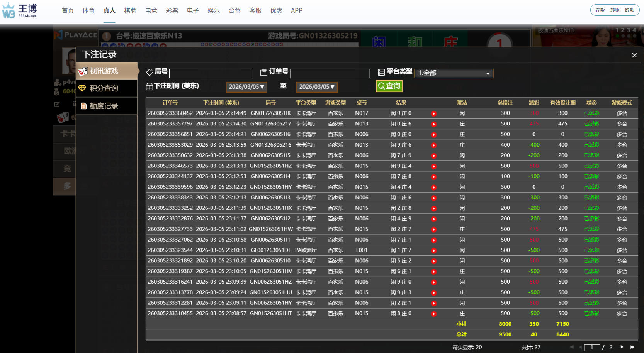Screen dimensions: 644x353
Task: Jump to last page of bet records
Action: 632,347
